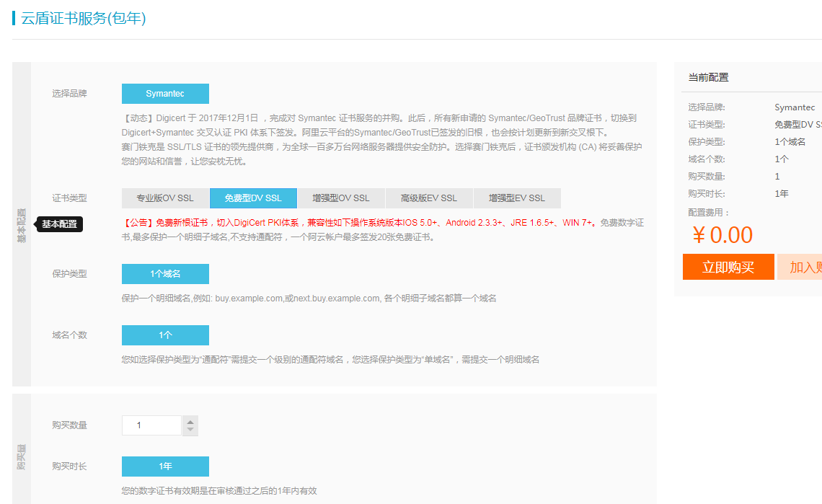This screenshot has height=504, width=822.
Task: Choose the 增强型EV SSL option
Action: pyautogui.click(x=517, y=198)
